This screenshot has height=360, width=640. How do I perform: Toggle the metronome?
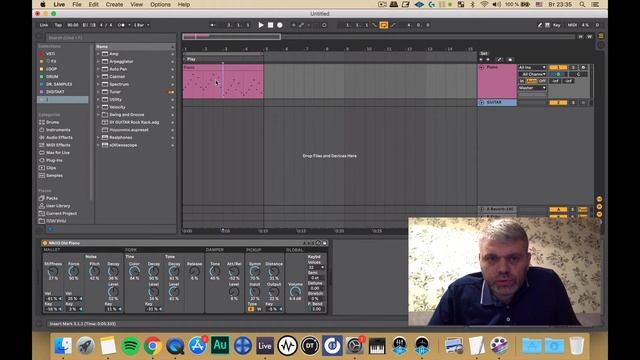point(121,25)
